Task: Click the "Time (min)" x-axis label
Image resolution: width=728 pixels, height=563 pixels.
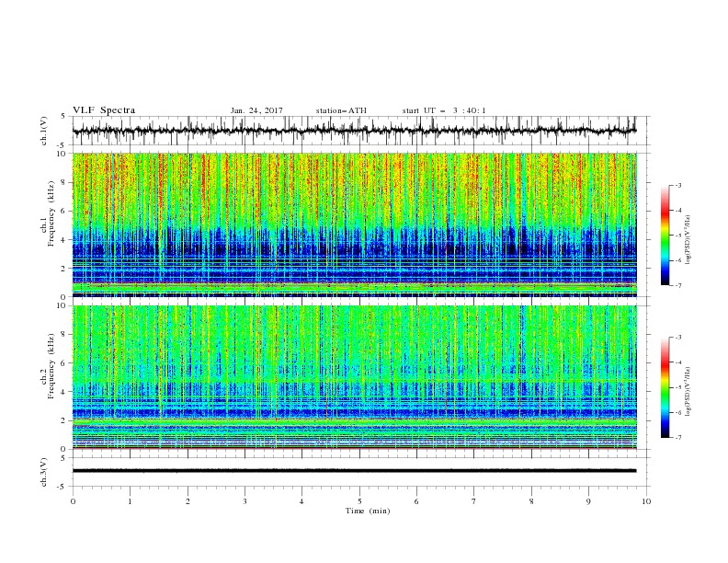Action: click(x=368, y=511)
